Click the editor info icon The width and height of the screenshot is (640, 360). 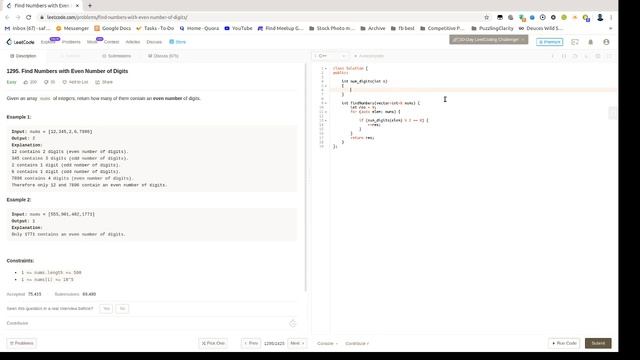pyautogui.click(x=552, y=56)
